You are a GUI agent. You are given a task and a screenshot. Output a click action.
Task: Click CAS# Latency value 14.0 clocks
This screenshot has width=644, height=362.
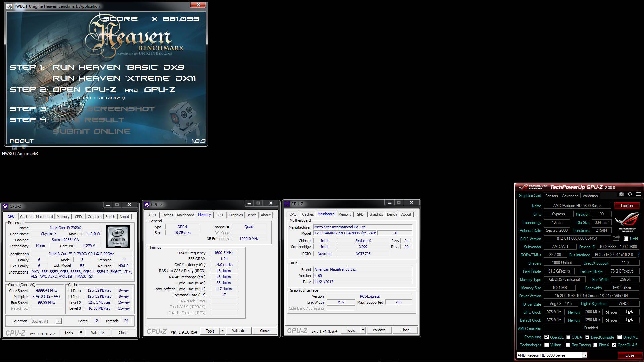[224, 265]
